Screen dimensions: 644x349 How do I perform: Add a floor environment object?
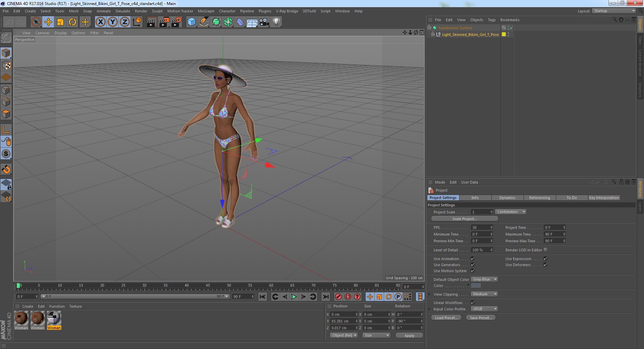(x=252, y=22)
